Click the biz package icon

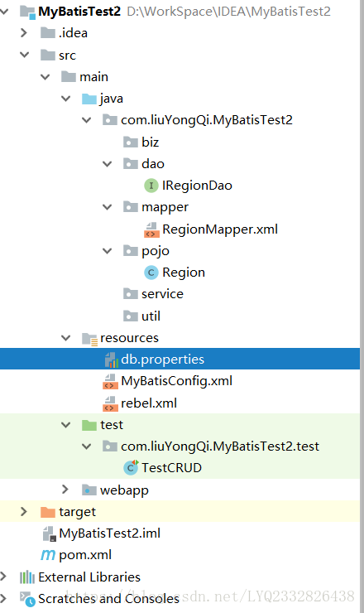coord(131,142)
